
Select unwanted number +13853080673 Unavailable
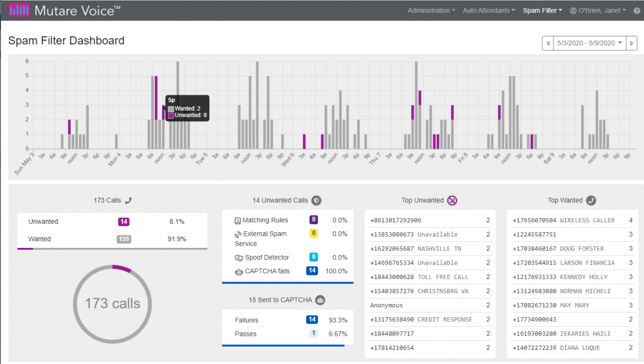(430, 235)
